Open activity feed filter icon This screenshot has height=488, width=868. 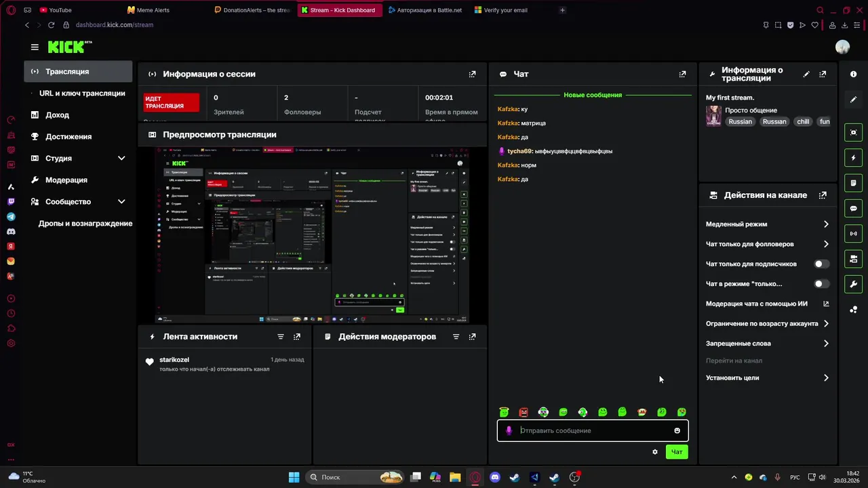point(281,337)
